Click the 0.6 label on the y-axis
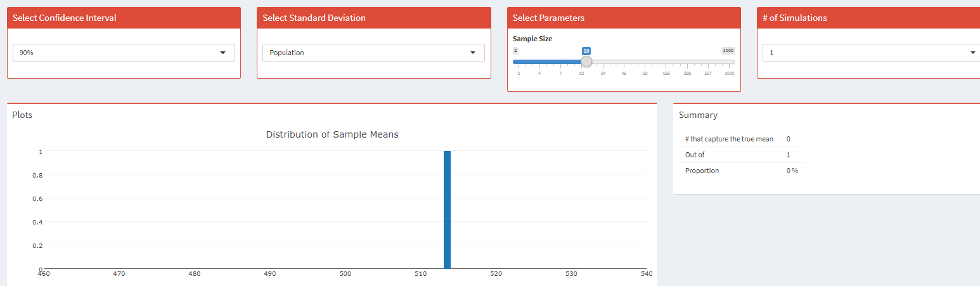Screen dimensions: 980x286 coord(38,198)
